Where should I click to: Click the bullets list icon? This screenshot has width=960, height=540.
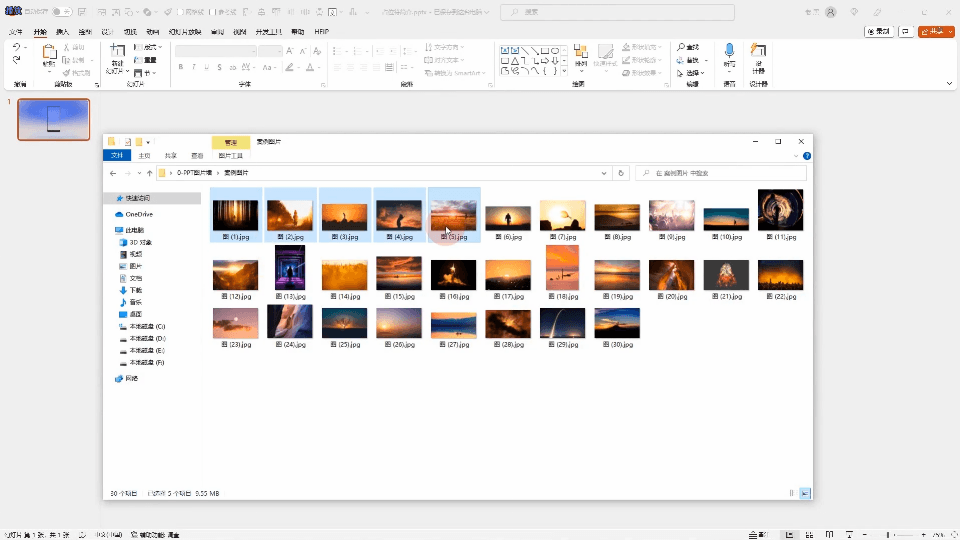pyautogui.click(x=337, y=51)
